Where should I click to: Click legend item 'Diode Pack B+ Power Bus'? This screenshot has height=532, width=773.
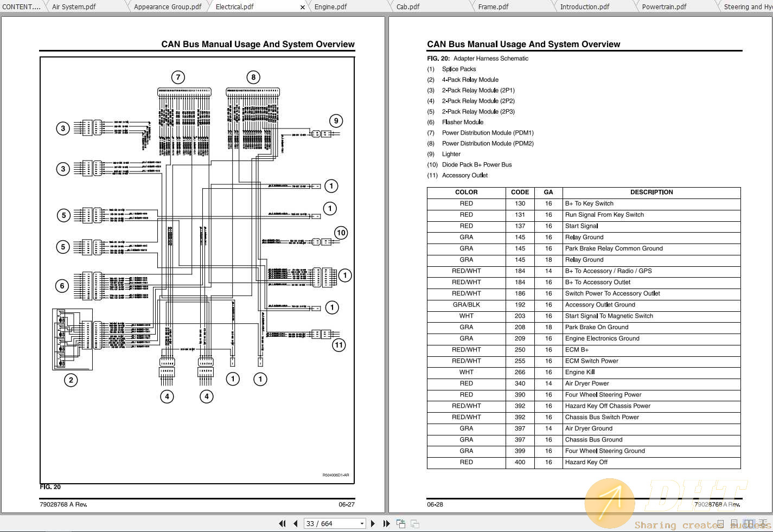[x=476, y=165]
